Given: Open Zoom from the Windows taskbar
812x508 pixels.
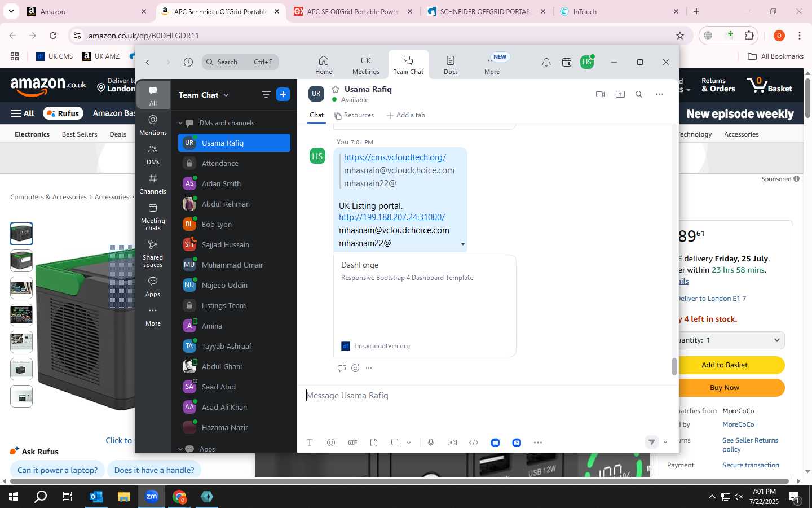Looking at the screenshot, I should (152, 497).
